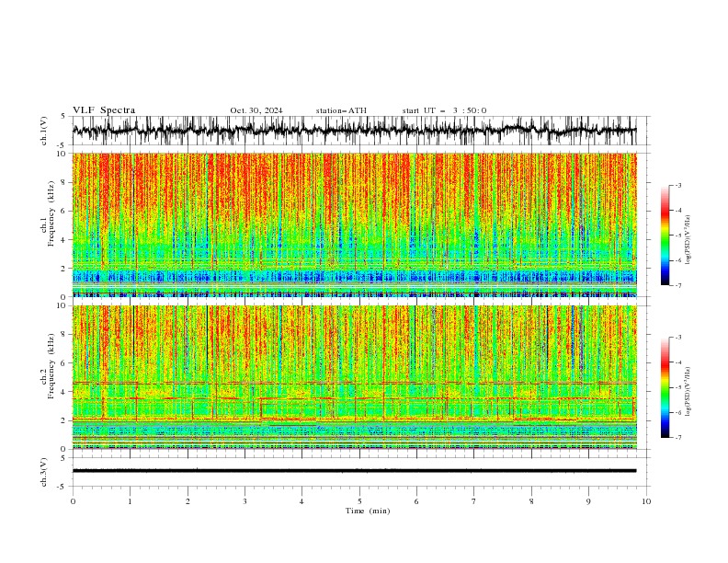Image resolution: width=728 pixels, height=563 pixels.
Task: Click the "8" tick on ch.1 frequency axis
Action: click(65, 182)
